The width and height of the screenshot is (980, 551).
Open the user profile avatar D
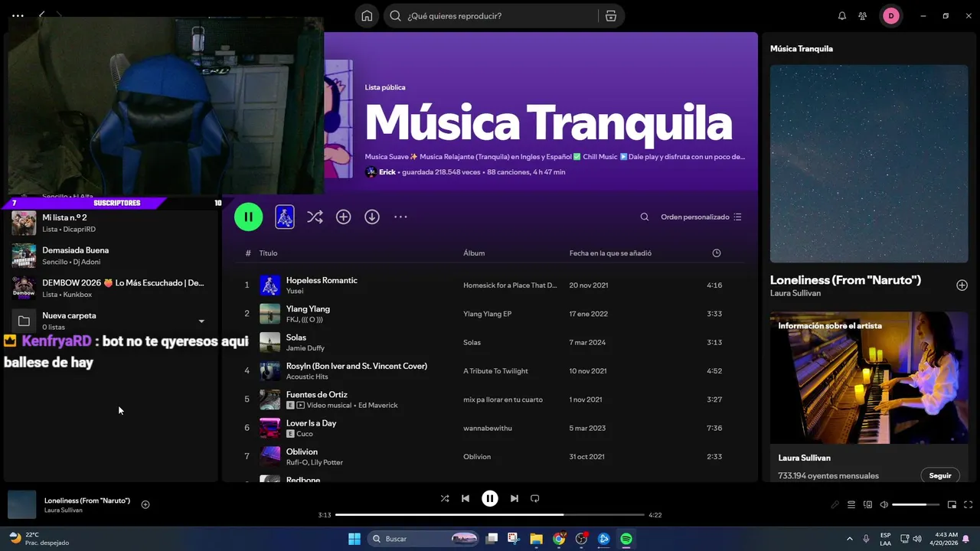click(x=891, y=16)
